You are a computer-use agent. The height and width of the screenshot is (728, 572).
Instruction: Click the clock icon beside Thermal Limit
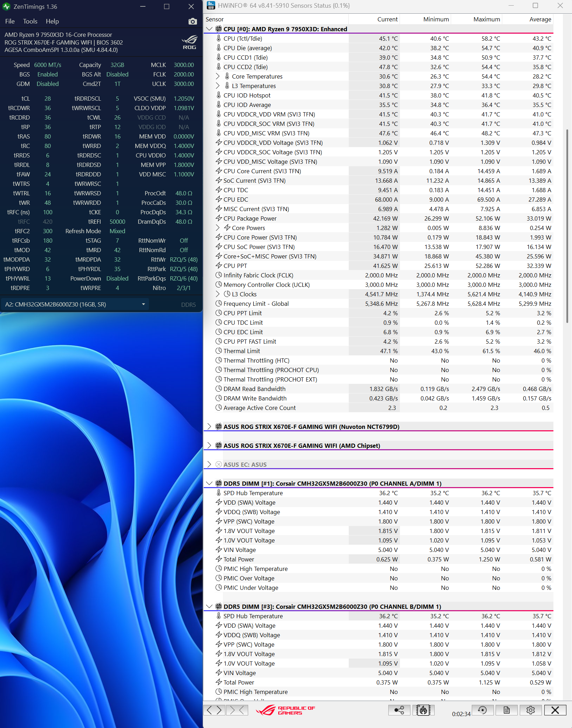click(x=219, y=351)
